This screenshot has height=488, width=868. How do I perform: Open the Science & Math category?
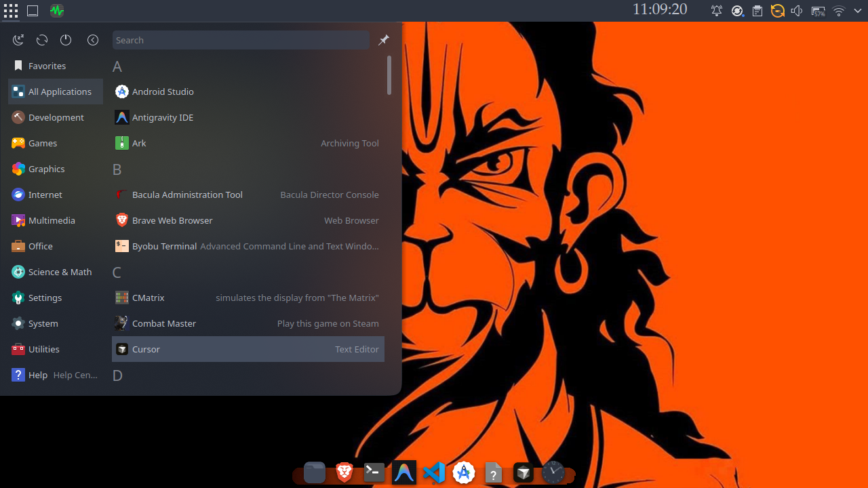(56, 272)
